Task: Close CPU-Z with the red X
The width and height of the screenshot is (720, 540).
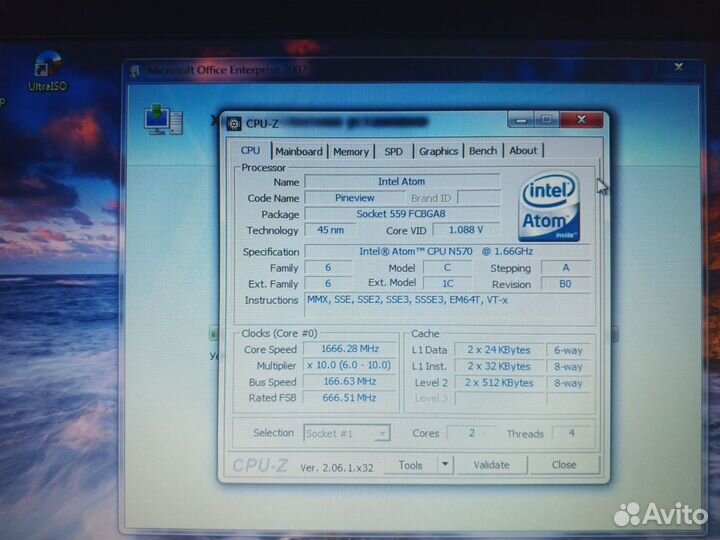Action: pos(581,119)
